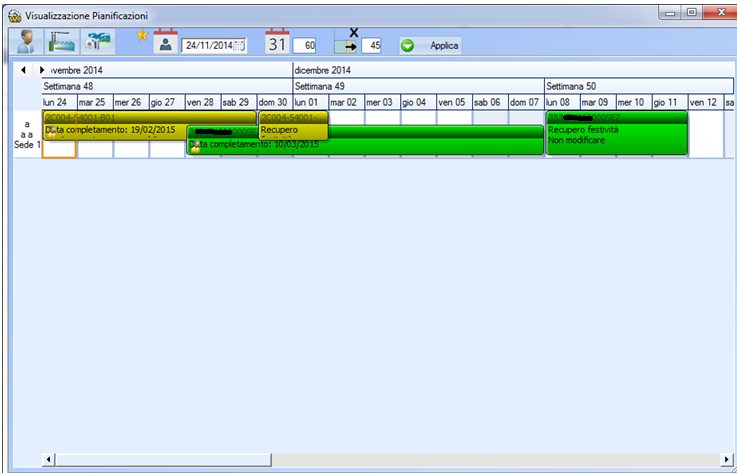Click person icon in 10/03/2015 task
737x475 pixels.
(195, 148)
